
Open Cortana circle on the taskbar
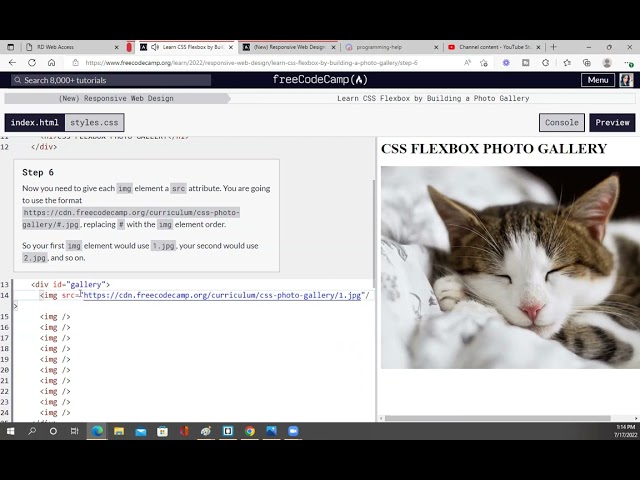(53, 431)
